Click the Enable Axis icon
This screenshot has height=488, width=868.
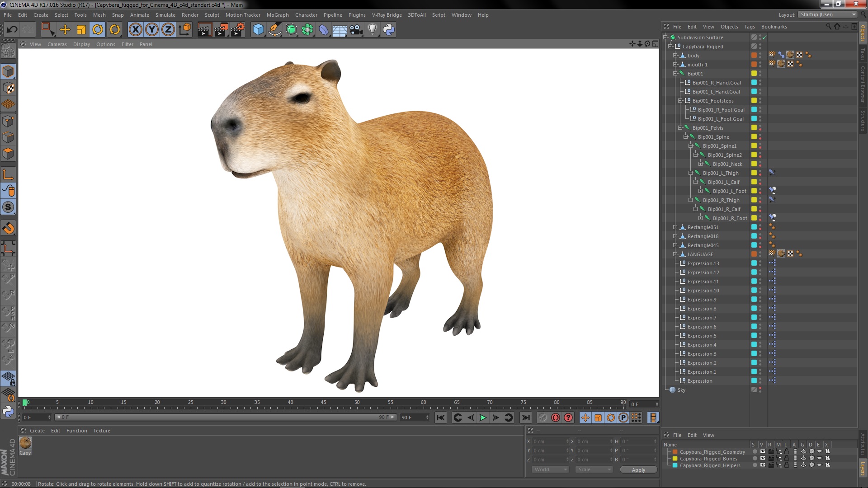[x=8, y=174]
